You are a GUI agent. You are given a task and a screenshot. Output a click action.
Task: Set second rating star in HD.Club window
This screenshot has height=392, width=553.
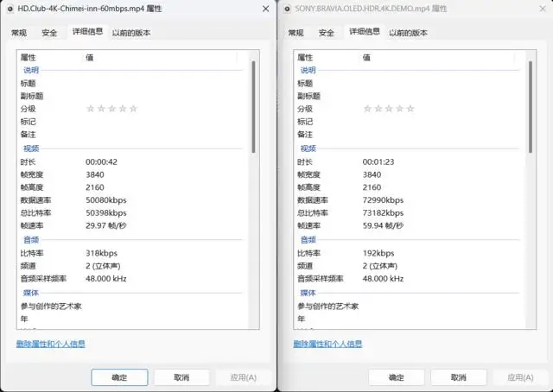point(101,109)
